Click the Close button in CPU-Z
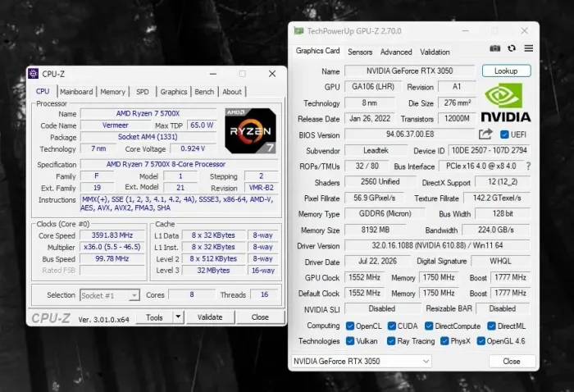The image size is (574, 392). (x=260, y=317)
